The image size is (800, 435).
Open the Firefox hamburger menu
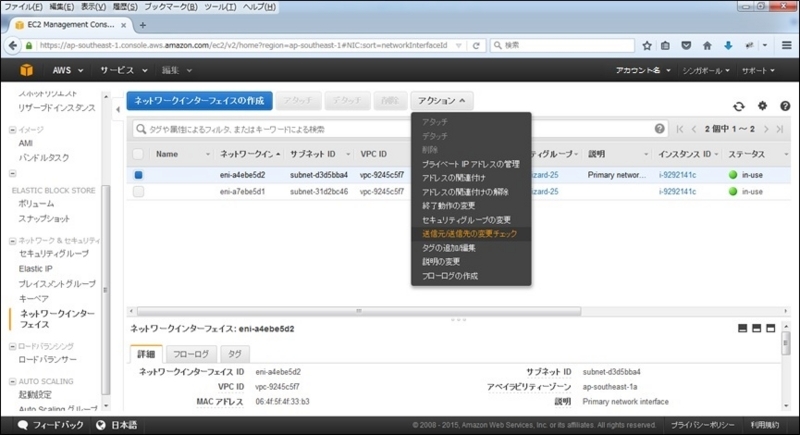[x=787, y=45]
